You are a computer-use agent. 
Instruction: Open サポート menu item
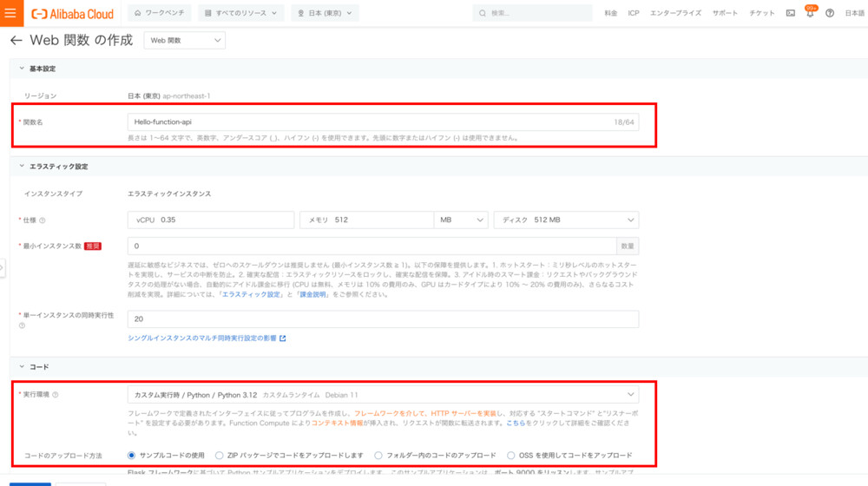725,13
